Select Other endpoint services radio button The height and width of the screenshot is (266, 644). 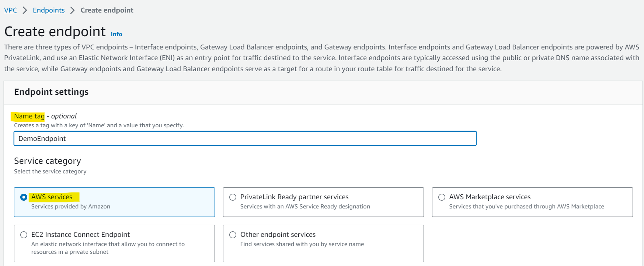point(233,235)
